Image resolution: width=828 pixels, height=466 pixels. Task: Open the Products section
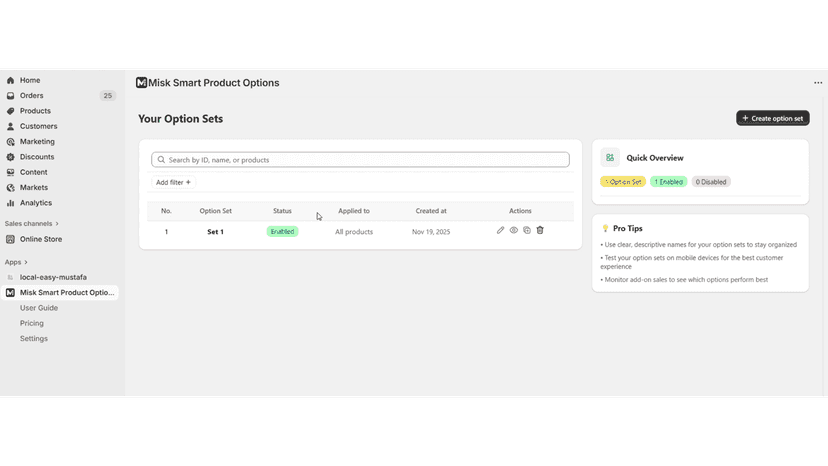35,111
